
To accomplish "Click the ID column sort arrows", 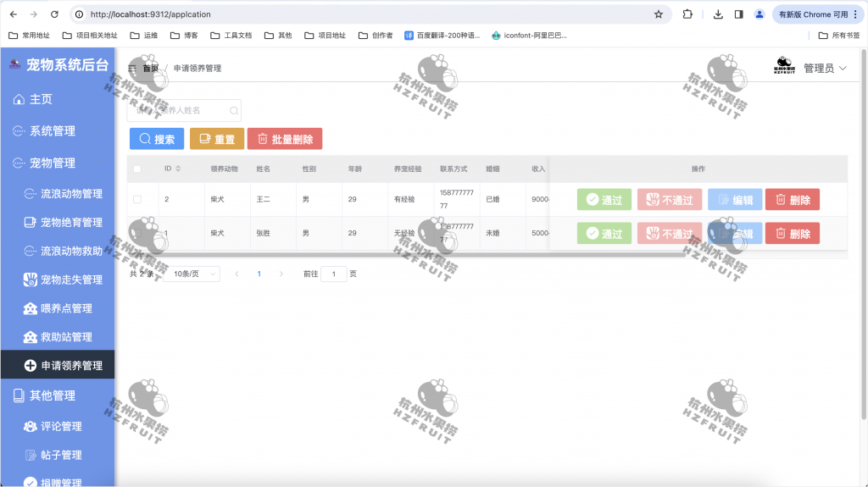I will coord(178,169).
